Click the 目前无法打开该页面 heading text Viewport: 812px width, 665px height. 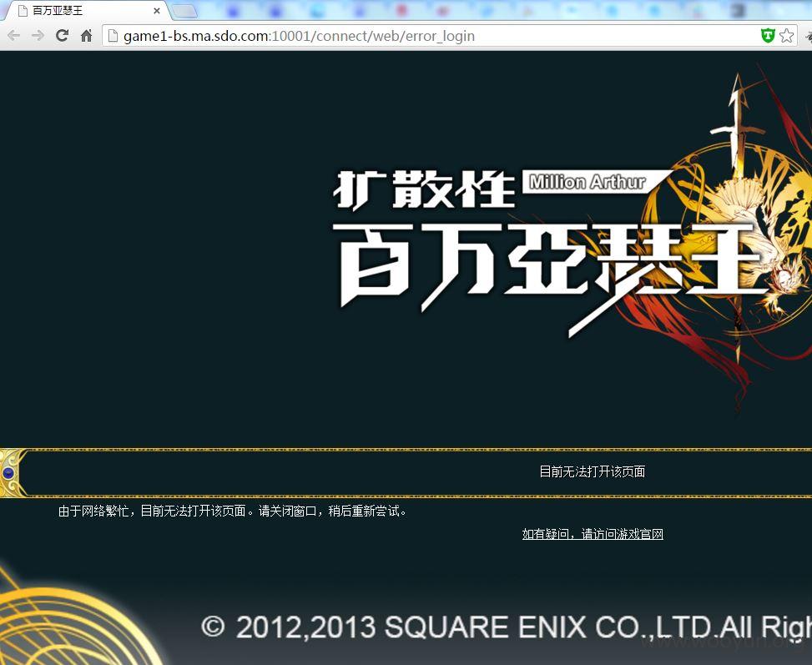593,471
